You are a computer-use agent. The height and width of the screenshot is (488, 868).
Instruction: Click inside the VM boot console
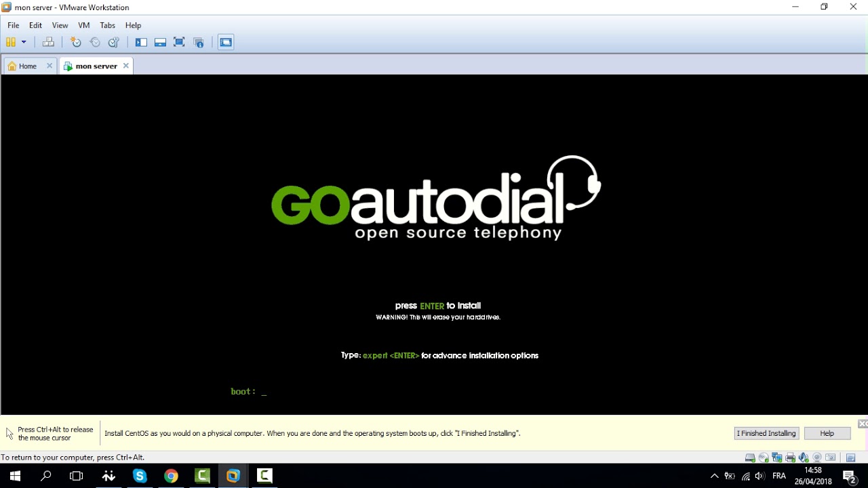coord(434,245)
